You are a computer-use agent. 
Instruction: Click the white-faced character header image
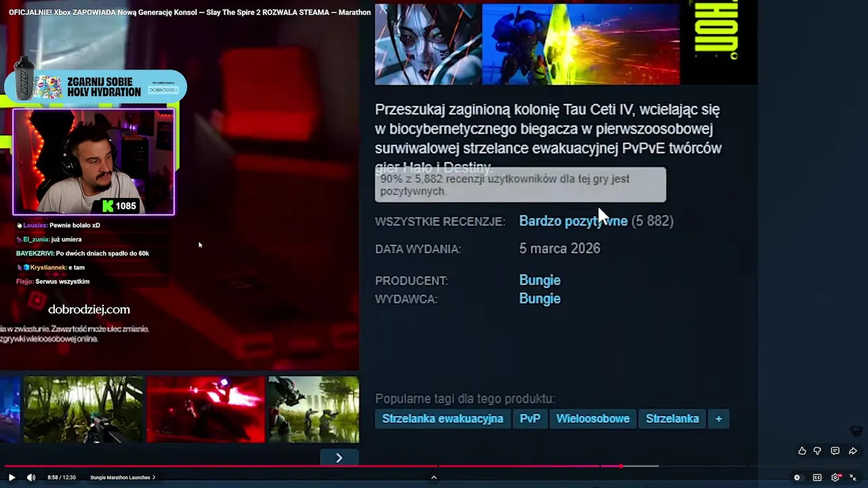[x=428, y=44]
